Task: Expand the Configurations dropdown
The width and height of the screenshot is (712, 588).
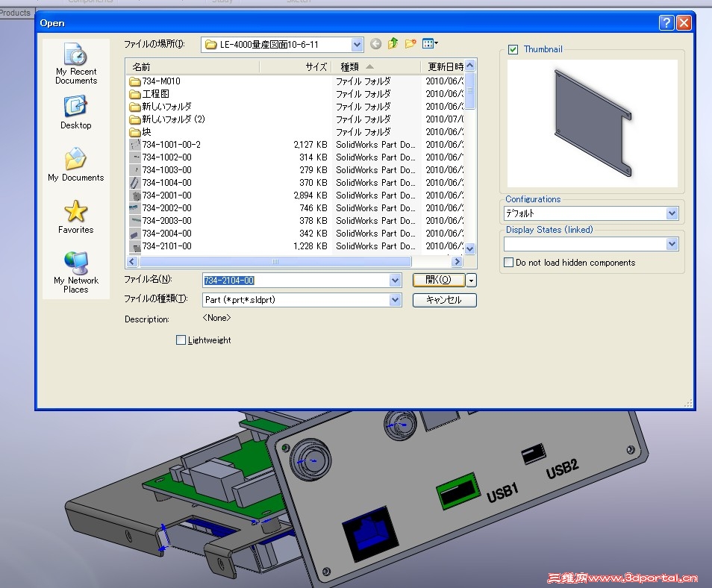Action: (672, 213)
